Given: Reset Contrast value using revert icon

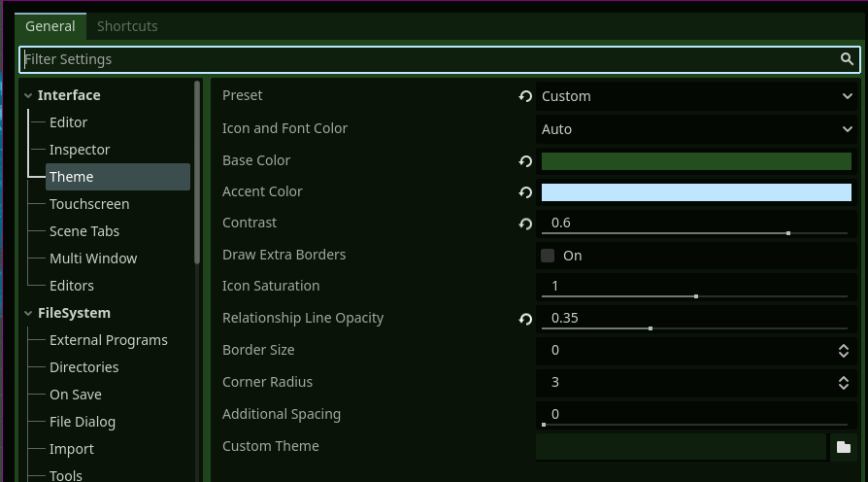Looking at the screenshot, I should click(525, 224).
